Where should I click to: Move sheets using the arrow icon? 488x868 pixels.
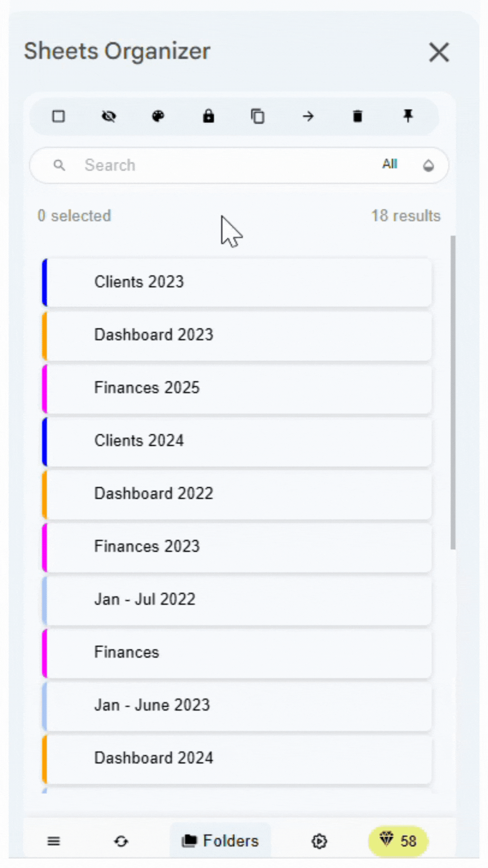(x=308, y=117)
